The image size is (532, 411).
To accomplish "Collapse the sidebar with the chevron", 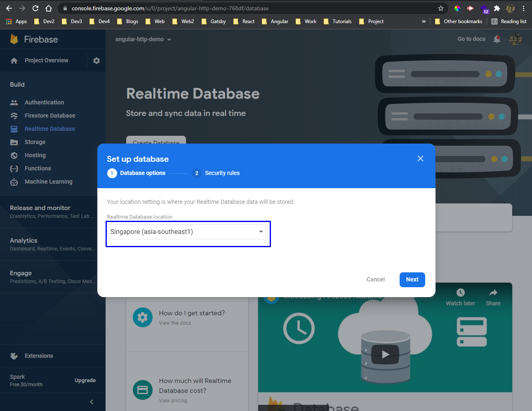I will pos(92,402).
